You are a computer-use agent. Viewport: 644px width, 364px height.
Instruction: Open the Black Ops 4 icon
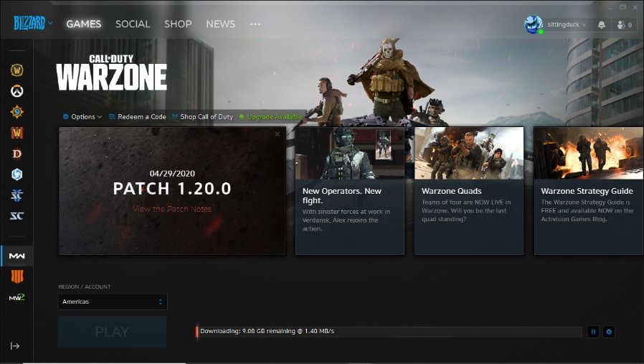16,276
